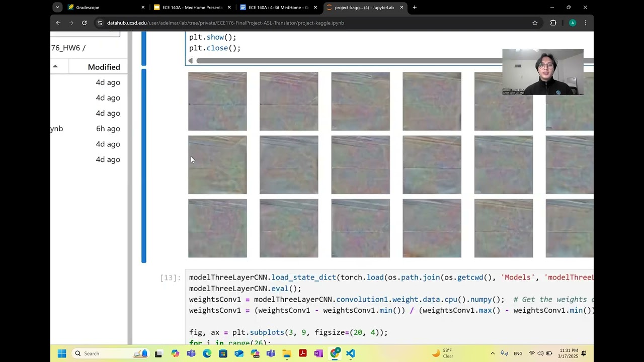Bookmark this page with the star icon
Image resolution: width=644 pixels, height=362 pixels.
coord(535,23)
